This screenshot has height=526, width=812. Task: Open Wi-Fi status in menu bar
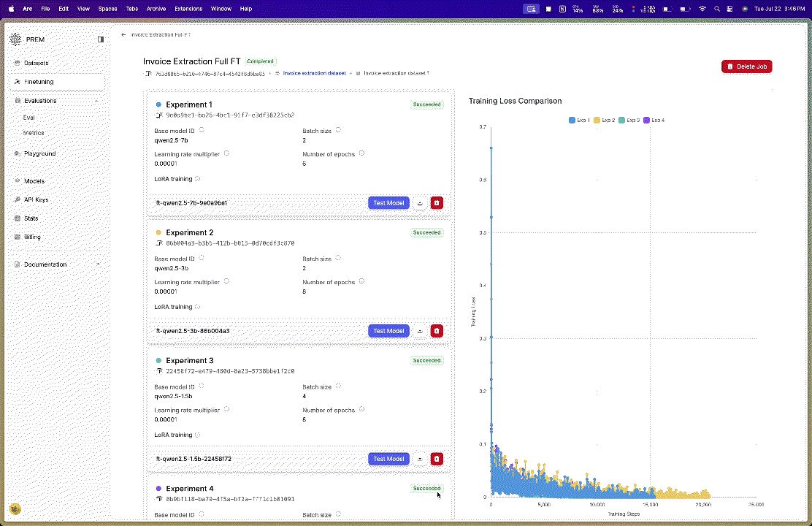point(702,9)
